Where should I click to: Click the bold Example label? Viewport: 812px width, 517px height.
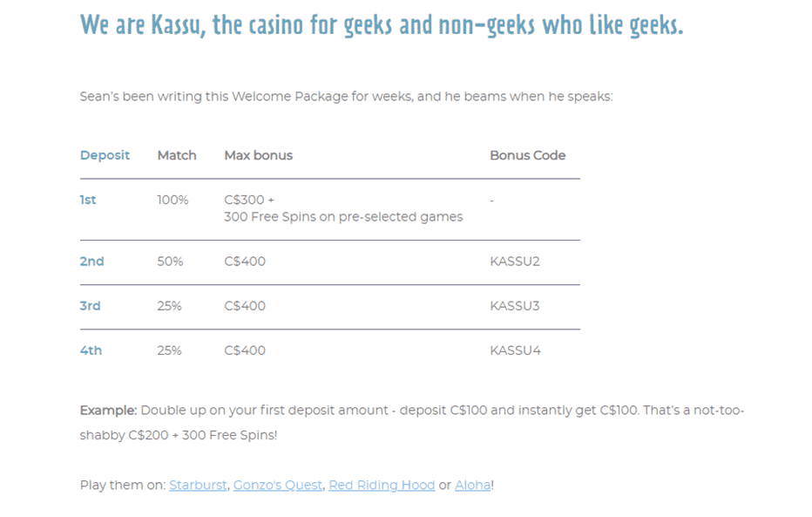[x=108, y=411]
